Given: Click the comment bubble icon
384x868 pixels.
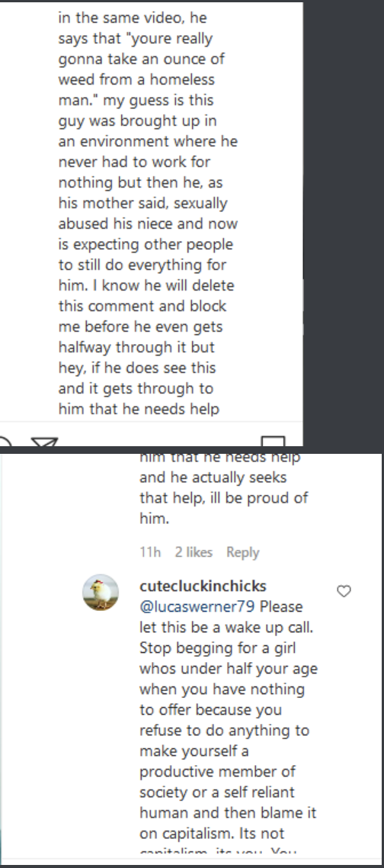Looking at the screenshot, I should [x=5, y=441].
